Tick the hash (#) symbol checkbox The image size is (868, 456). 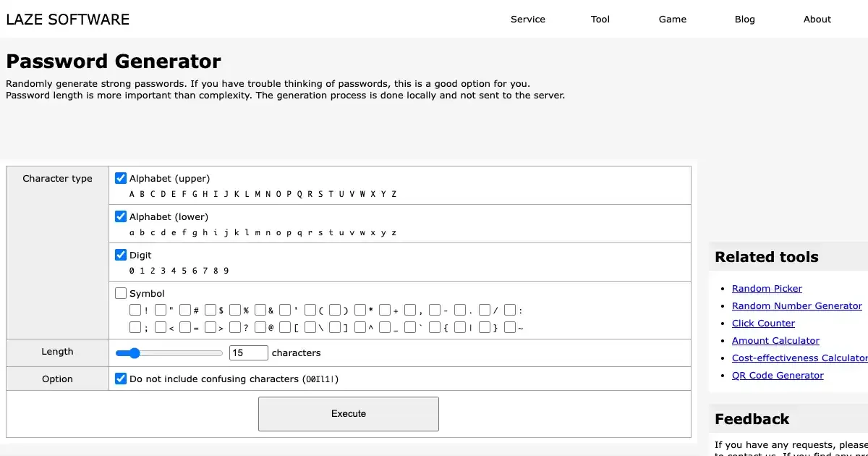point(185,310)
